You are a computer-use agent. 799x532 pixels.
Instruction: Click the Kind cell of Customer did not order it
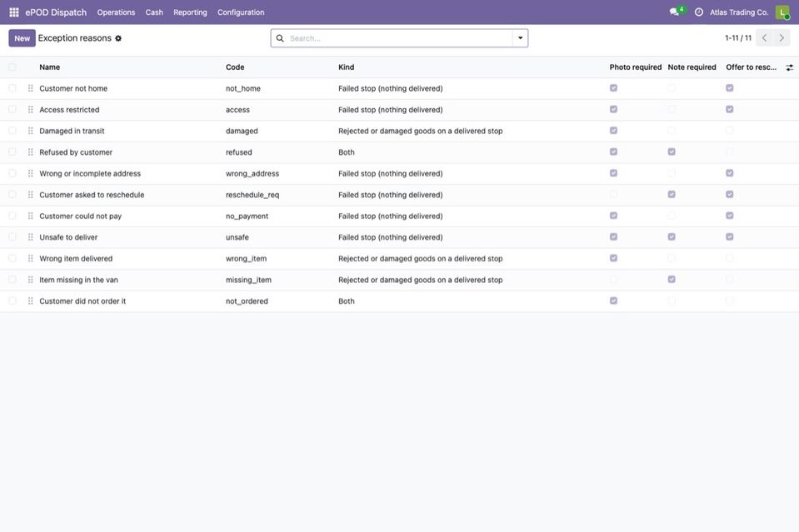pyautogui.click(x=347, y=301)
